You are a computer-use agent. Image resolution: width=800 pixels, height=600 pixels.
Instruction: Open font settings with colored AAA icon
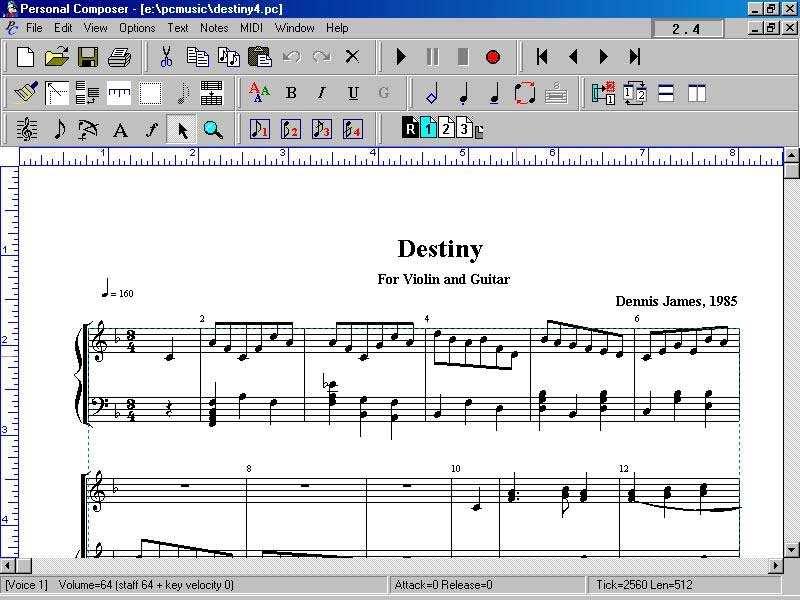[x=259, y=93]
